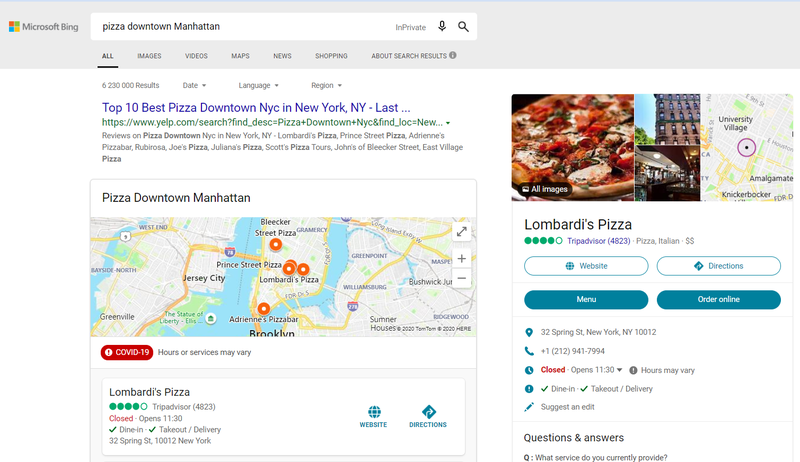Expand the Yelp result URL dropdown arrow
The height and width of the screenshot is (462, 800).
click(448, 123)
